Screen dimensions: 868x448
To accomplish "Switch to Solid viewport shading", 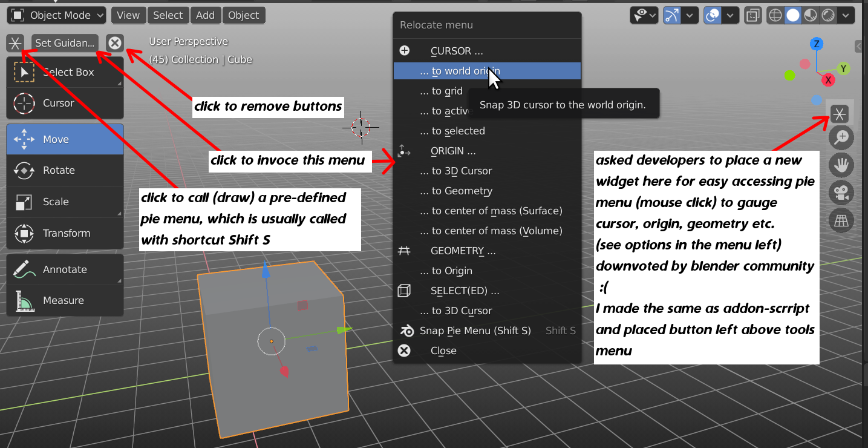I will click(792, 15).
